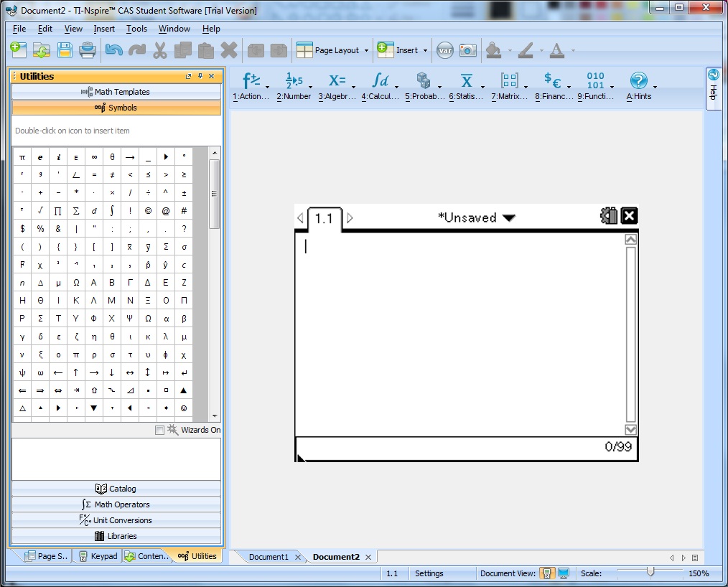728x587 pixels.
Task: Adjust the Scale slider handle
Action: tap(650, 572)
